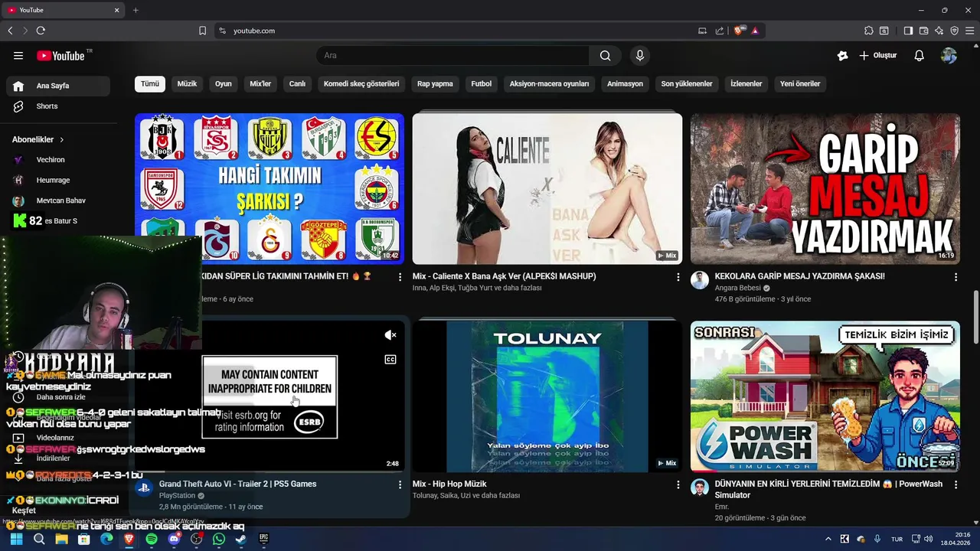Toggle browser sidebar panel icon
Viewport: 980px width, 551px height.
[x=908, y=31]
